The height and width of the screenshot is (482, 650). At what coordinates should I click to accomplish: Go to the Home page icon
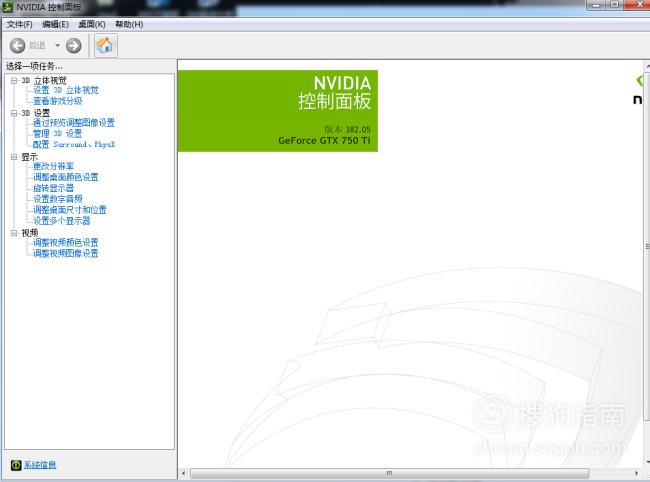point(106,45)
